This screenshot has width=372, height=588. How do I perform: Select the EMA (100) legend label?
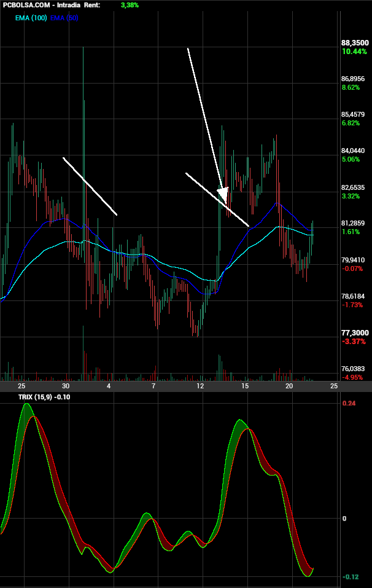[x=31, y=18]
